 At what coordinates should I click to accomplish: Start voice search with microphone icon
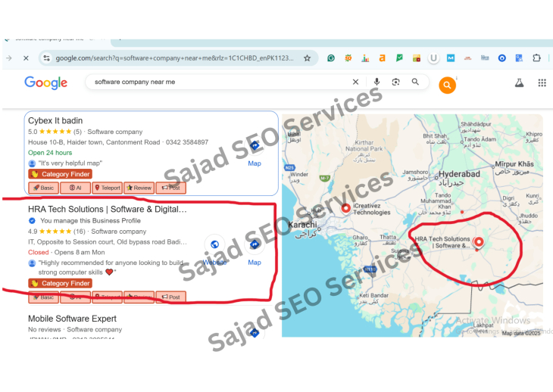tap(376, 82)
